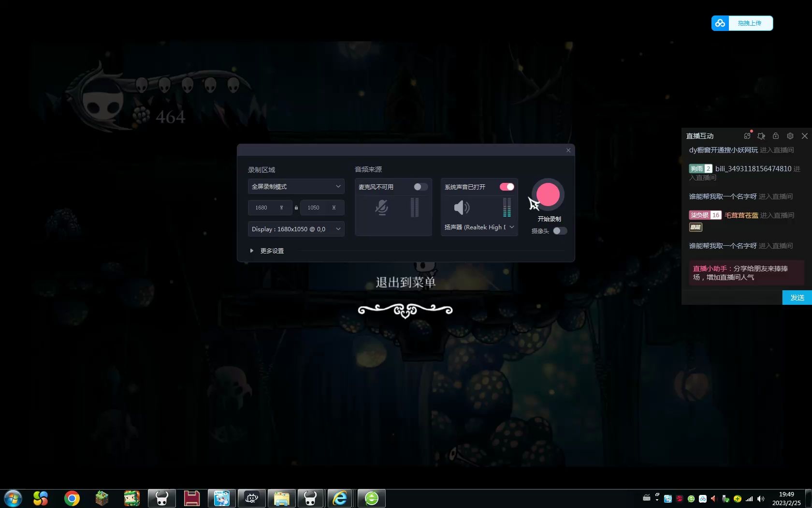812x508 pixels.
Task: Click the height field showing 1050
Action: pos(322,208)
